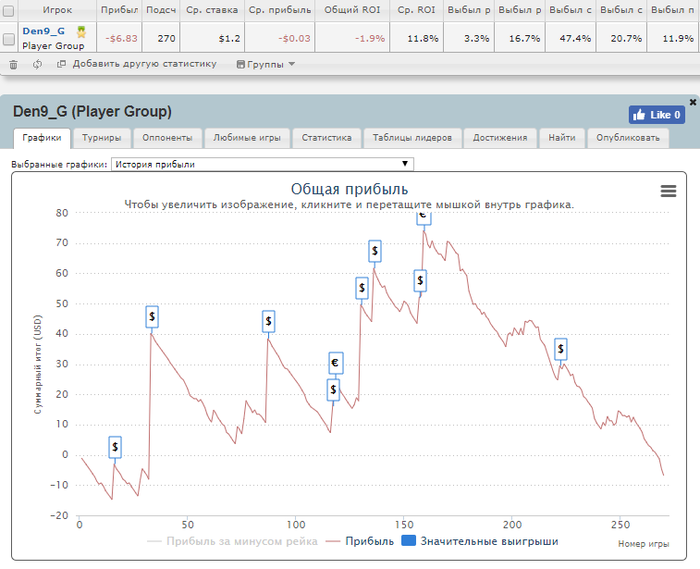
Task: Sort by the Ср. ROI column header
Action: (417, 10)
